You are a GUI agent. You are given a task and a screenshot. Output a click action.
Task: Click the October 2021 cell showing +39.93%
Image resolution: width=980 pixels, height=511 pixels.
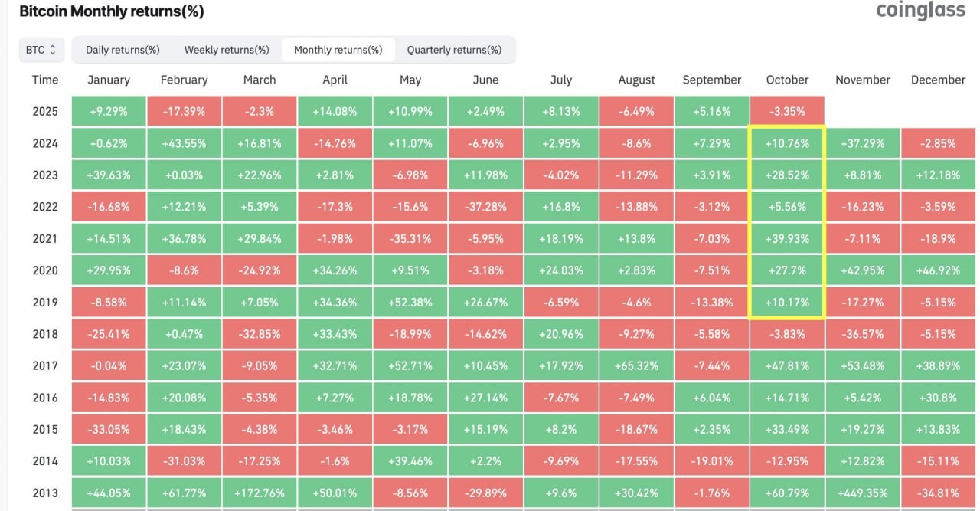tap(787, 238)
